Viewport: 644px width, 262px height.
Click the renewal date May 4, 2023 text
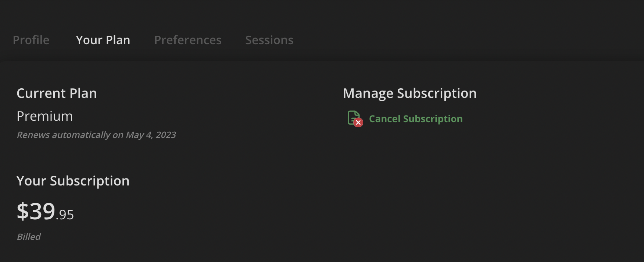pyautogui.click(x=151, y=135)
